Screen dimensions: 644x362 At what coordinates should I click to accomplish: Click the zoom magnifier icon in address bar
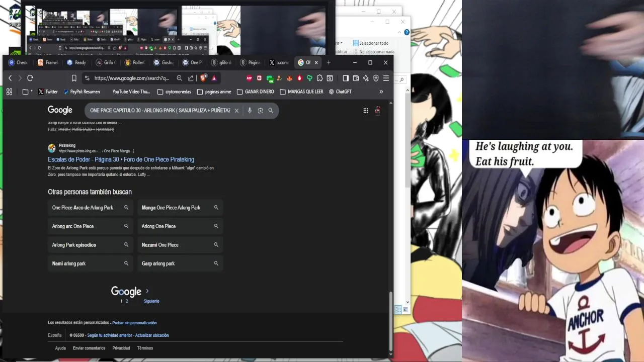179,78
